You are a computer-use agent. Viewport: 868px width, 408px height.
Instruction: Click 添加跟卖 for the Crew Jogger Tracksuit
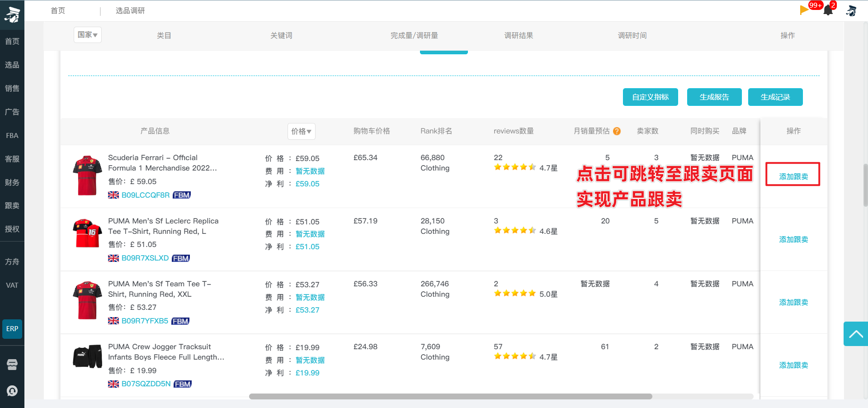pyautogui.click(x=793, y=365)
